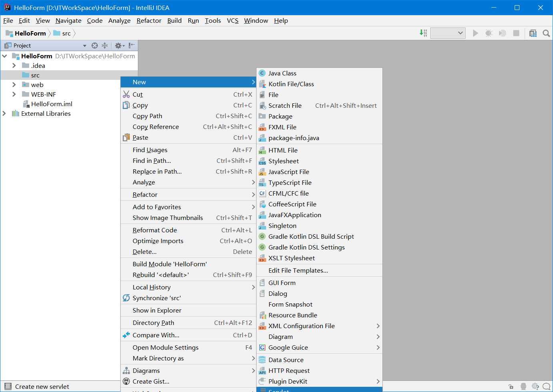553x392 pixels.
Task: Select Data Source entry
Action: click(x=319, y=360)
